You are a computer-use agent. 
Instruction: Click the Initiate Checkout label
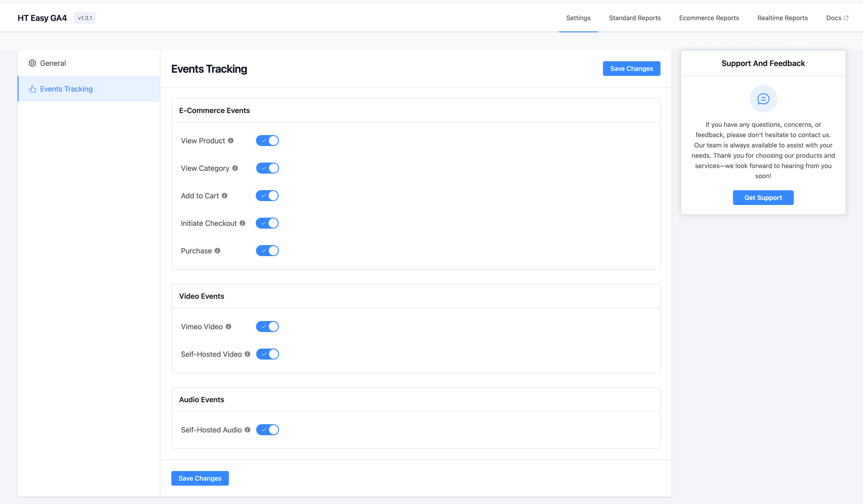coord(208,223)
